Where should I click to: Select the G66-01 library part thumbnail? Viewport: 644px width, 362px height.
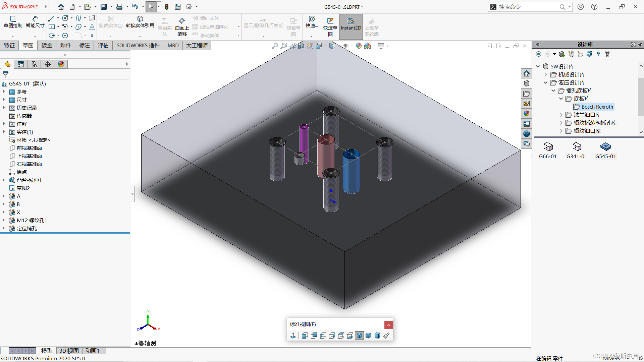coord(548,150)
